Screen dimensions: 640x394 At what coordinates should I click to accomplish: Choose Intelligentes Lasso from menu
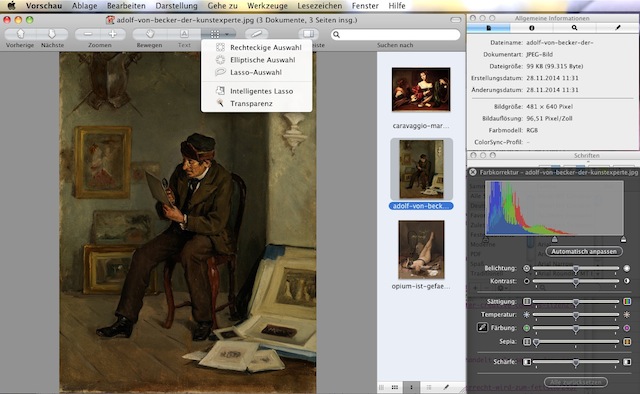pos(257,91)
